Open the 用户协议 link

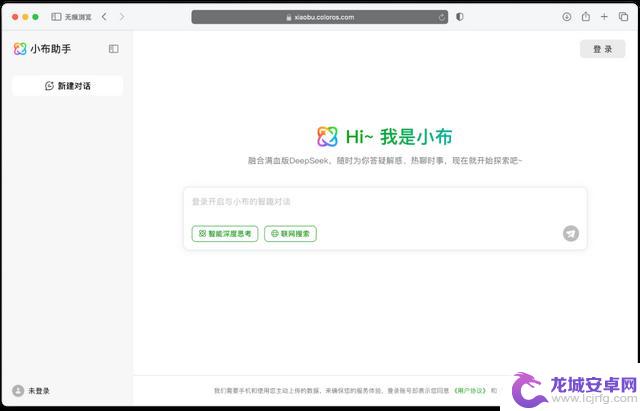tap(470, 391)
